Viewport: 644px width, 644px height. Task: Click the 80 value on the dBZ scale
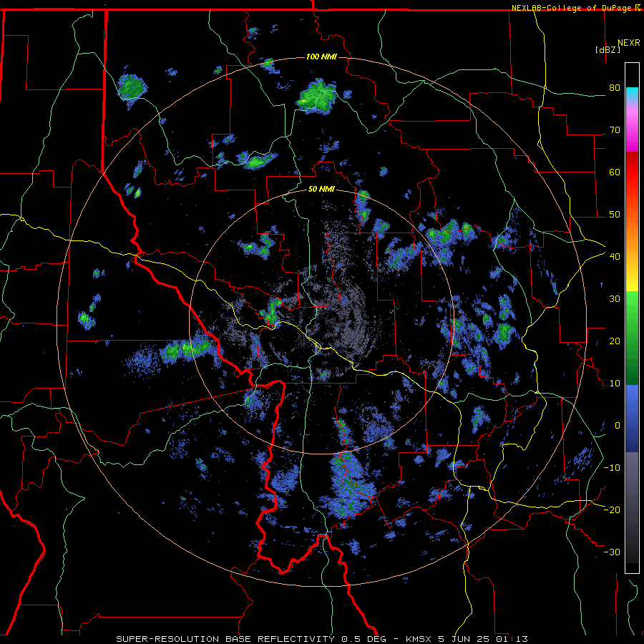(x=615, y=88)
